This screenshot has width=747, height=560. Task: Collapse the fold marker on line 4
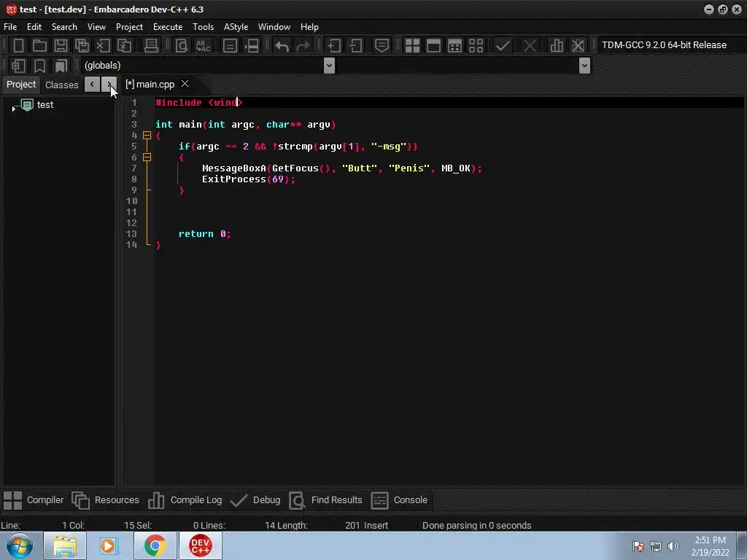(x=147, y=136)
